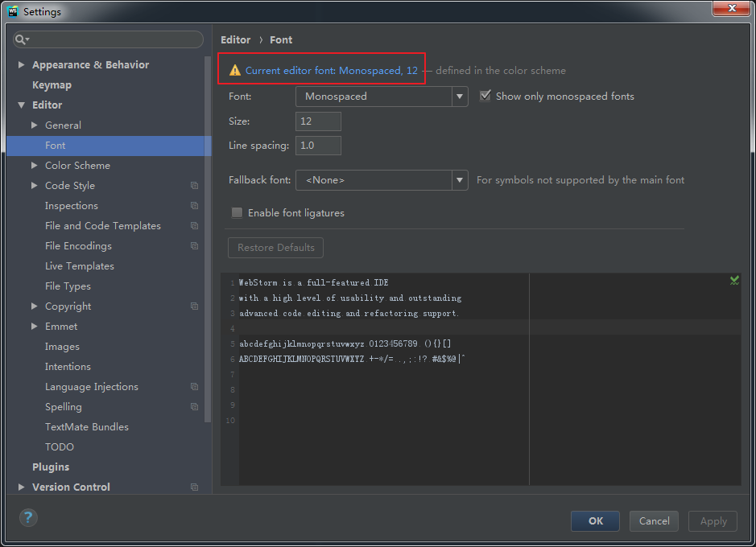Click the Apply button
The width and height of the screenshot is (756, 547).
click(x=712, y=520)
